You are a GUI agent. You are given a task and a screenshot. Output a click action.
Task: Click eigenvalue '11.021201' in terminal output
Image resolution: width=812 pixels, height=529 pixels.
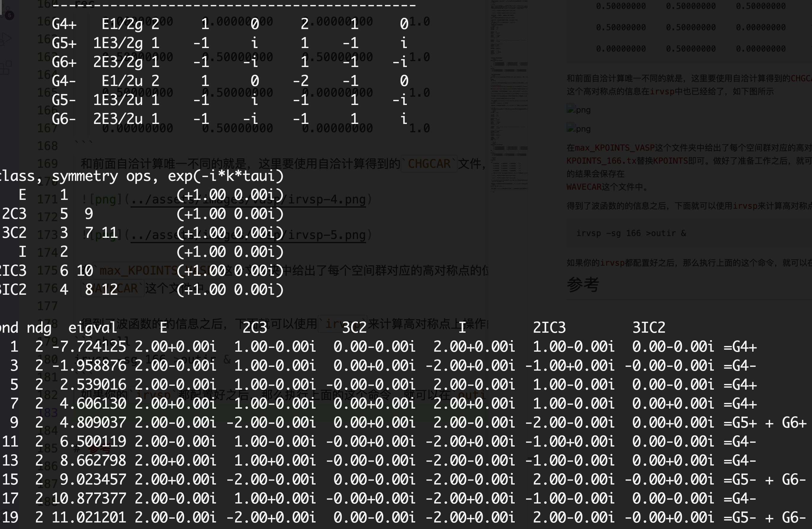click(89, 517)
